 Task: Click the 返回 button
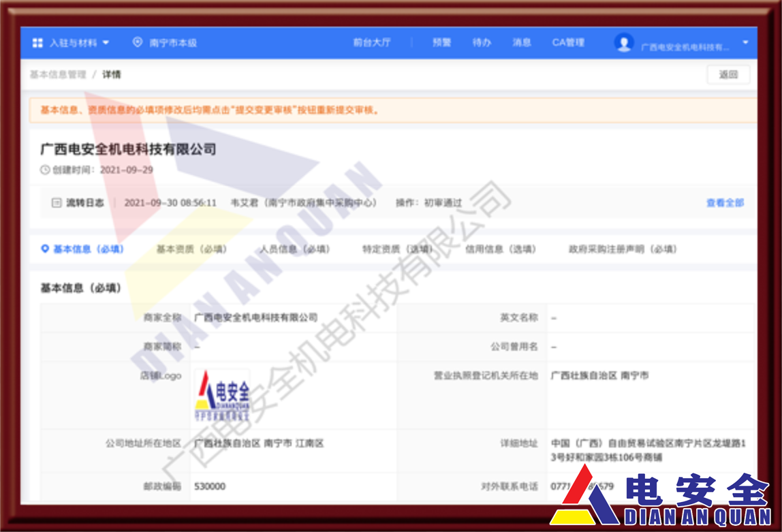click(x=728, y=74)
